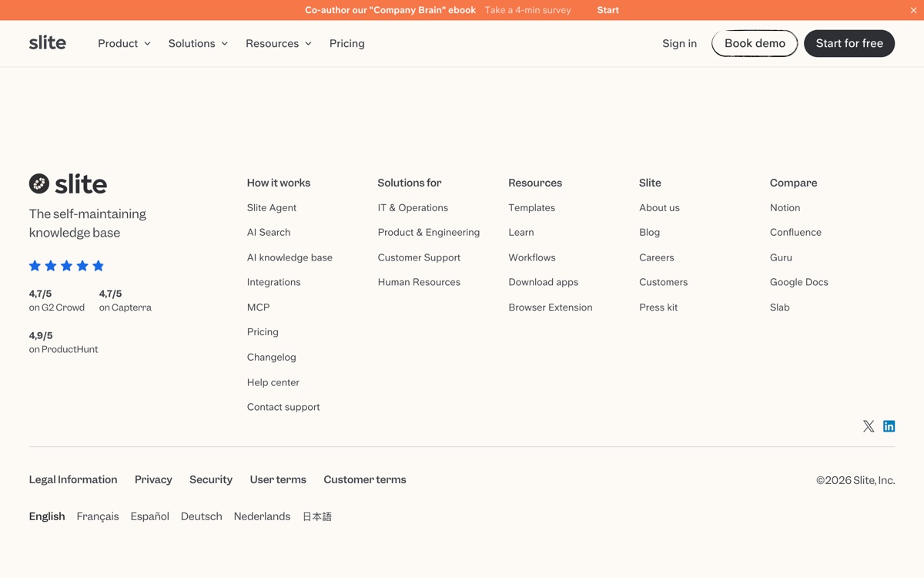Select English language
Image resolution: width=924 pixels, height=578 pixels.
pyautogui.click(x=47, y=516)
